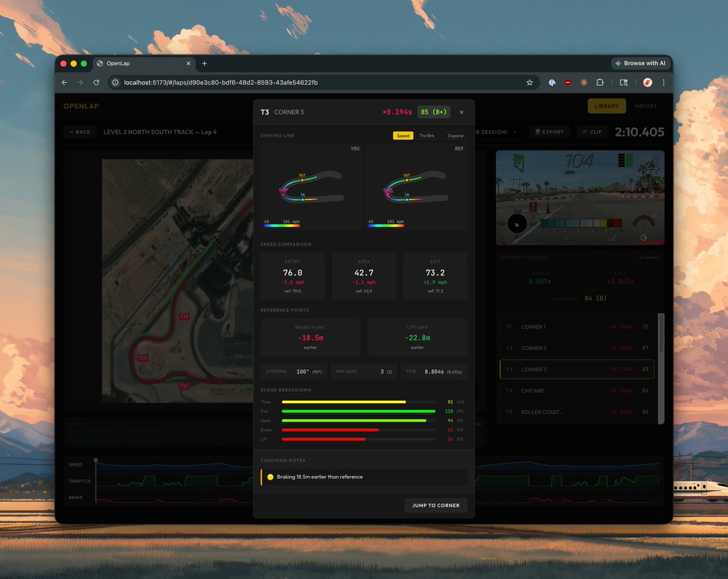Click the tab search icon in toolbar
Screen dimensions: 728x579
pos(623,82)
